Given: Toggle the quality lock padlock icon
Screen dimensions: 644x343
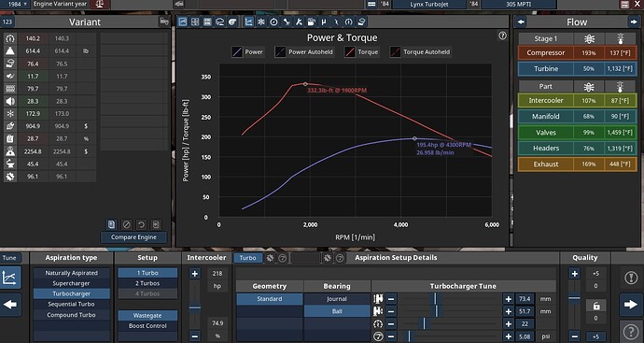Looking at the screenshot, I should pyautogui.click(x=596, y=306).
